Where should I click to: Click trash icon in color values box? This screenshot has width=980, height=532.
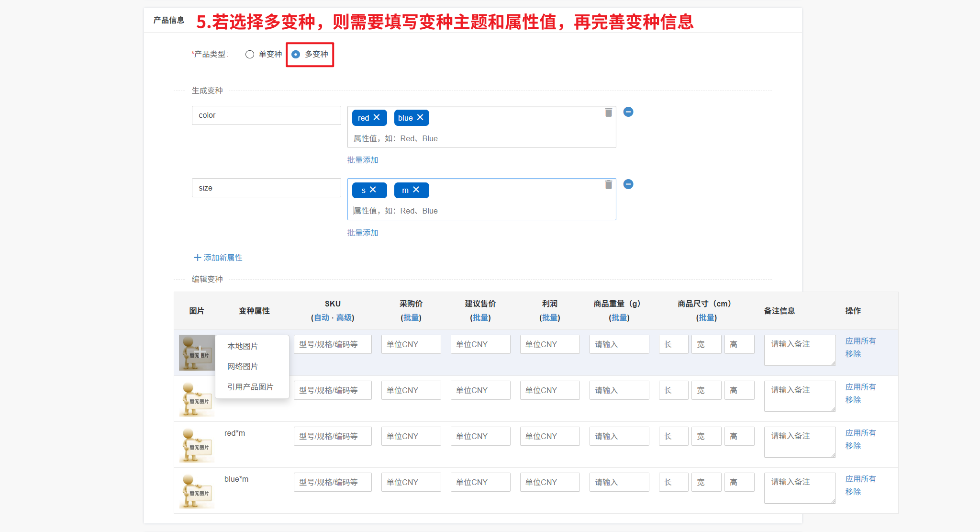coord(608,112)
